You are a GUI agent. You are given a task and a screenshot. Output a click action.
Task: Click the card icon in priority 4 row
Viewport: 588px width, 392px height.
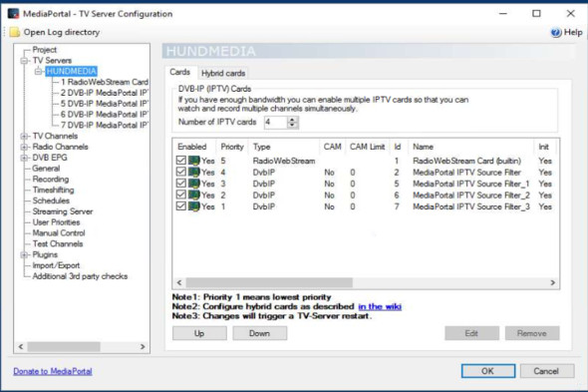pyautogui.click(x=194, y=173)
